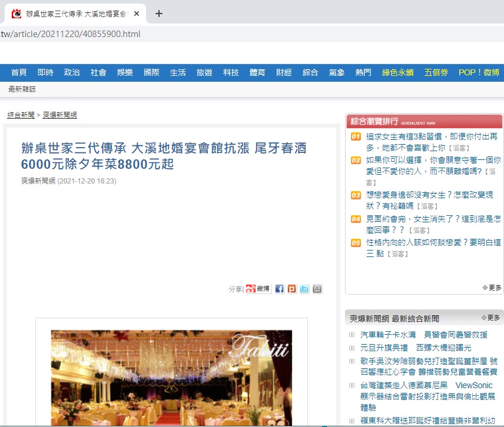Open the Tahiti banquet hall photo
The image size is (504, 427).
tap(171, 376)
